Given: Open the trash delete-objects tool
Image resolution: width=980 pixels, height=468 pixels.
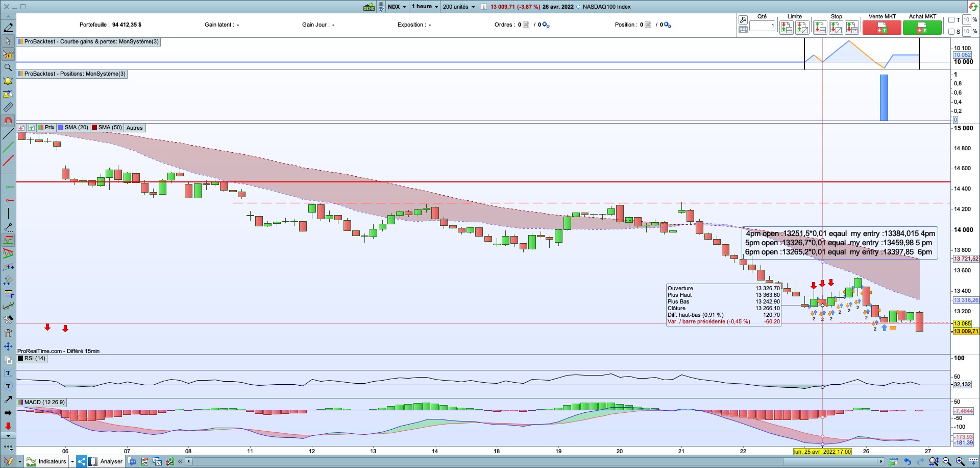Looking at the screenshot, I should click(x=8, y=333).
